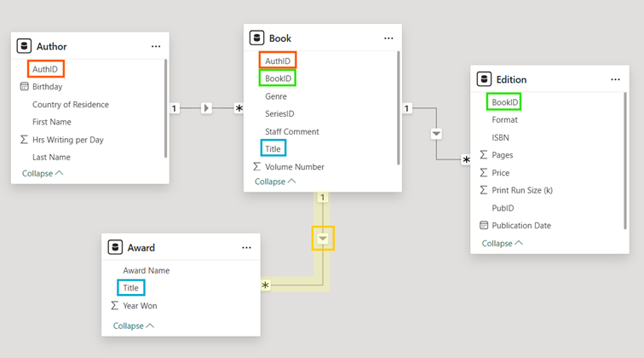
Task: Select the SeriesID field
Action: pos(279,114)
